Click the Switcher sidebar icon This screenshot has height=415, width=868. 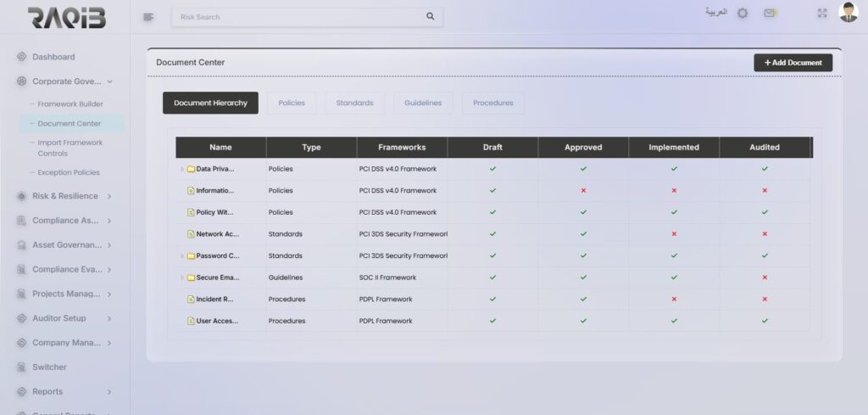(21, 367)
